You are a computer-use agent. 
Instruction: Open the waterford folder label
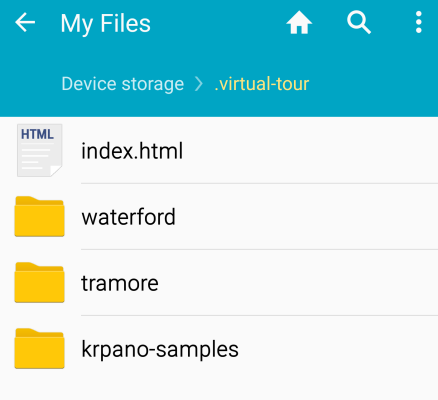[x=128, y=217]
